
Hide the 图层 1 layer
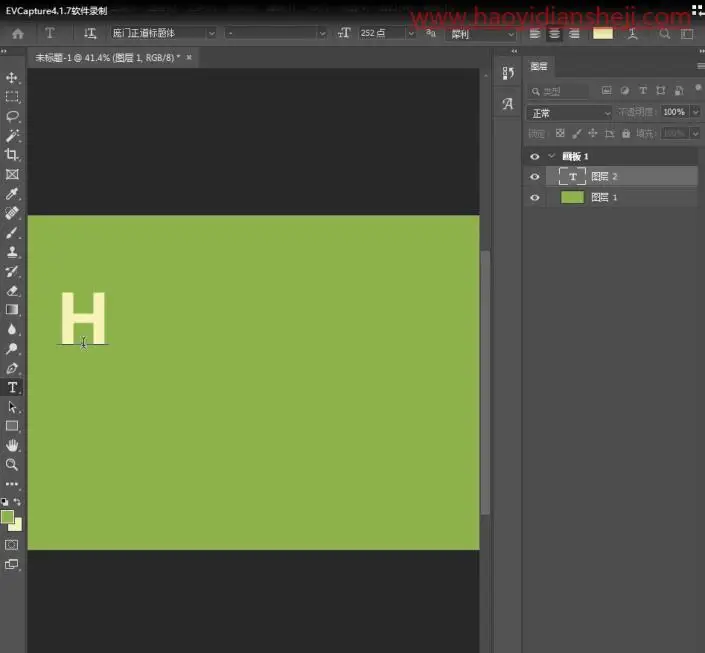(x=535, y=197)
